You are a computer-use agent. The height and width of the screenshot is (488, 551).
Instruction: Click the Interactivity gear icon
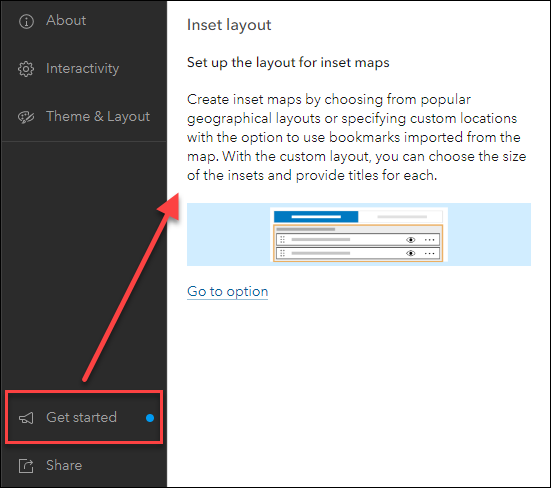coord(26,69)
